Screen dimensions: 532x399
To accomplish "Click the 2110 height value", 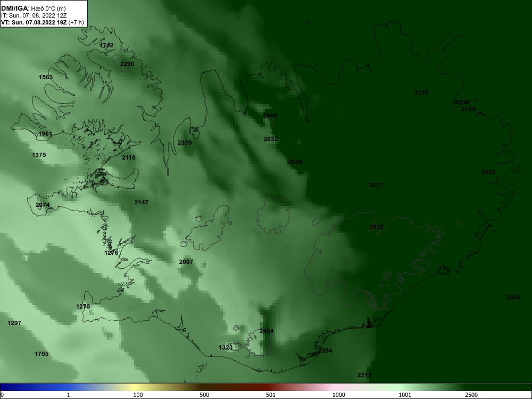I will (x=129, y=157).
